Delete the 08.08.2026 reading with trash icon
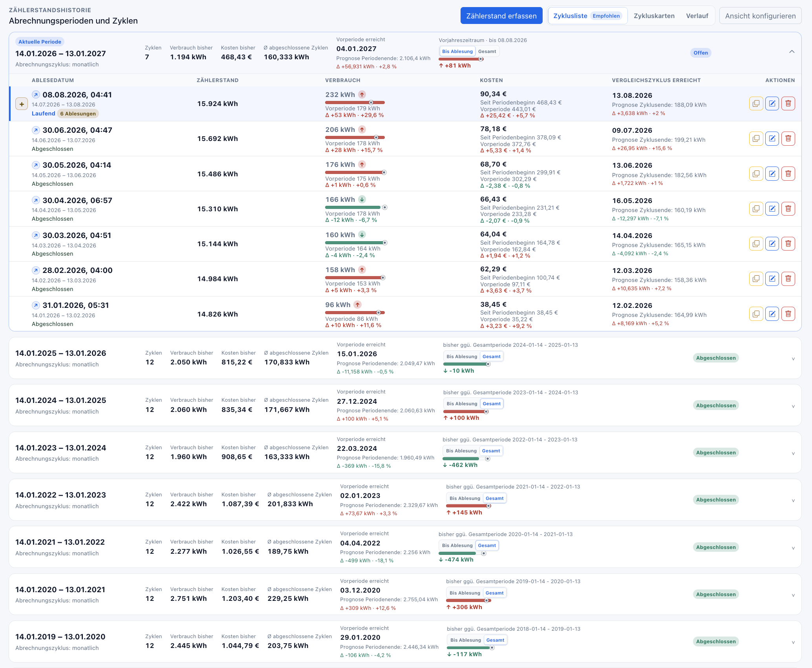The image size is (812, 668). coord(788,104)
